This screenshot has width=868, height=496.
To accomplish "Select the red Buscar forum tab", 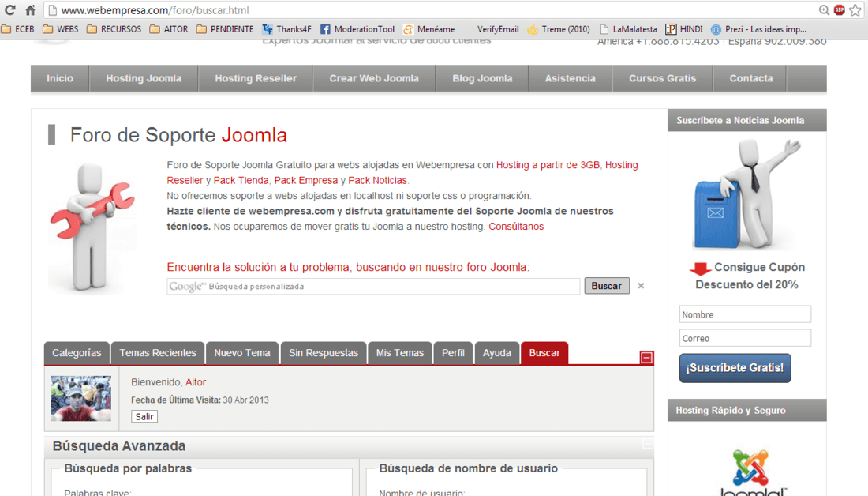I will click(544, 353).
